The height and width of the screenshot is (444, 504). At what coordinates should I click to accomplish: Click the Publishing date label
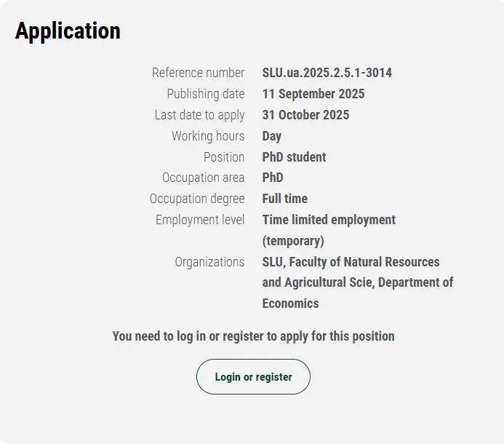point(206,94)
